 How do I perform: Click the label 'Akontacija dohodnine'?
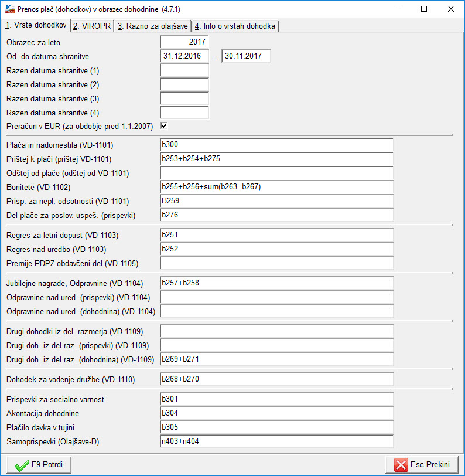(x=43, y=413)
